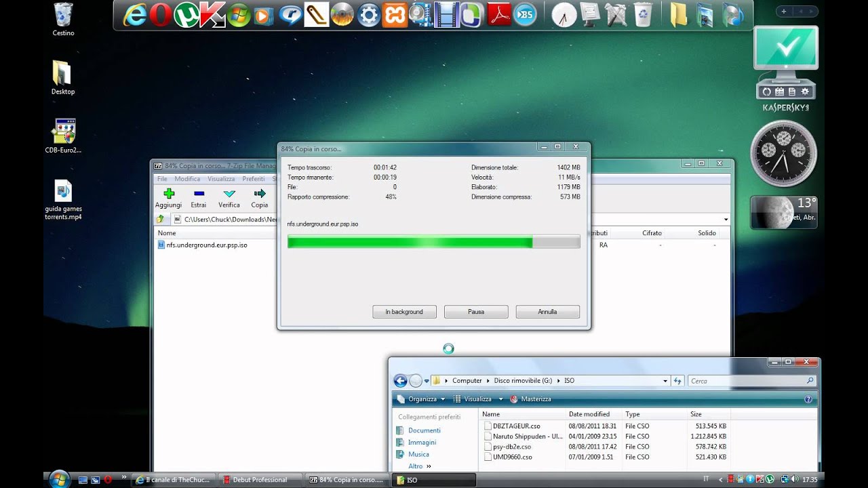
Task: Open Adobe Reader from the dock
Action: click(x=500, y=15)
